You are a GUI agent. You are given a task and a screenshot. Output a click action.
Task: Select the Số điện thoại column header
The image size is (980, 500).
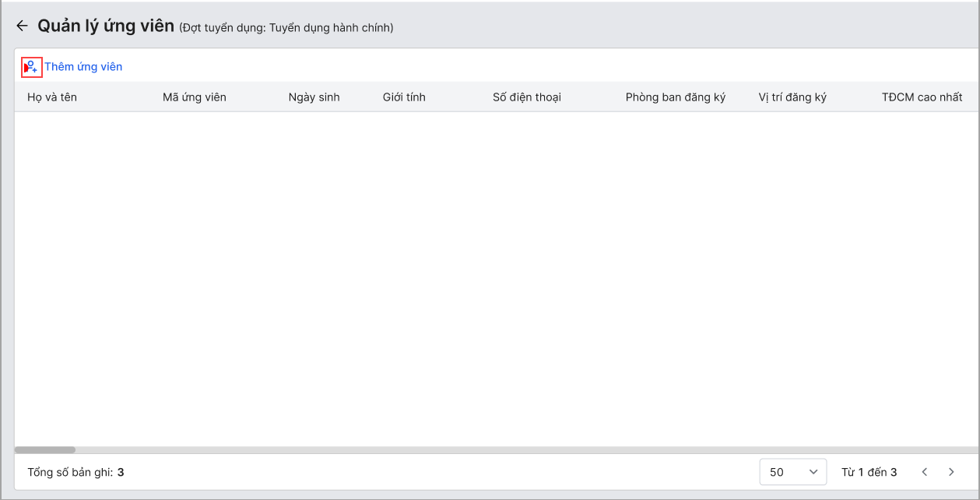pos(526,97)
